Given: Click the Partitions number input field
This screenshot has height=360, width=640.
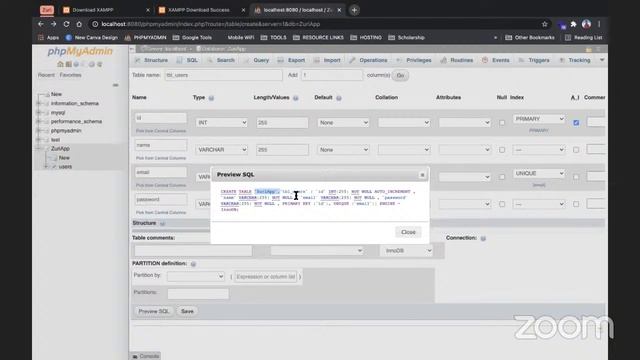Looking at the screenshot, I should pos(198,293).
